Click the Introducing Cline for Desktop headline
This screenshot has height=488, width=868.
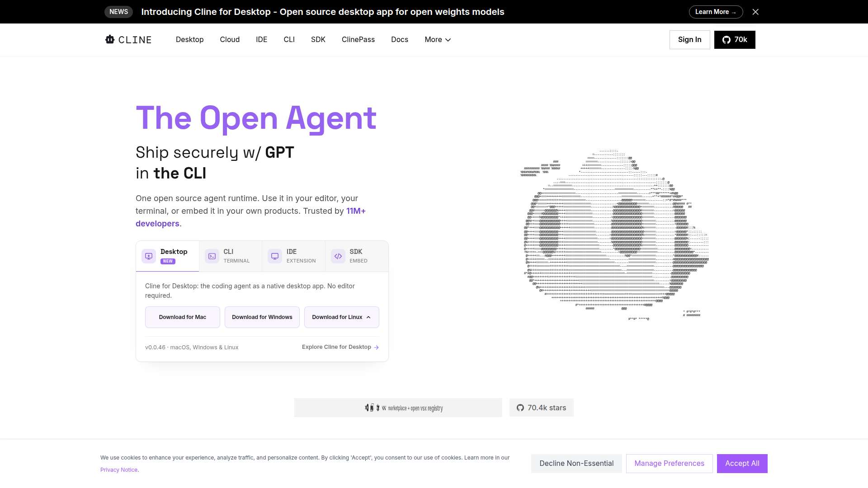[x=323, y=12]
